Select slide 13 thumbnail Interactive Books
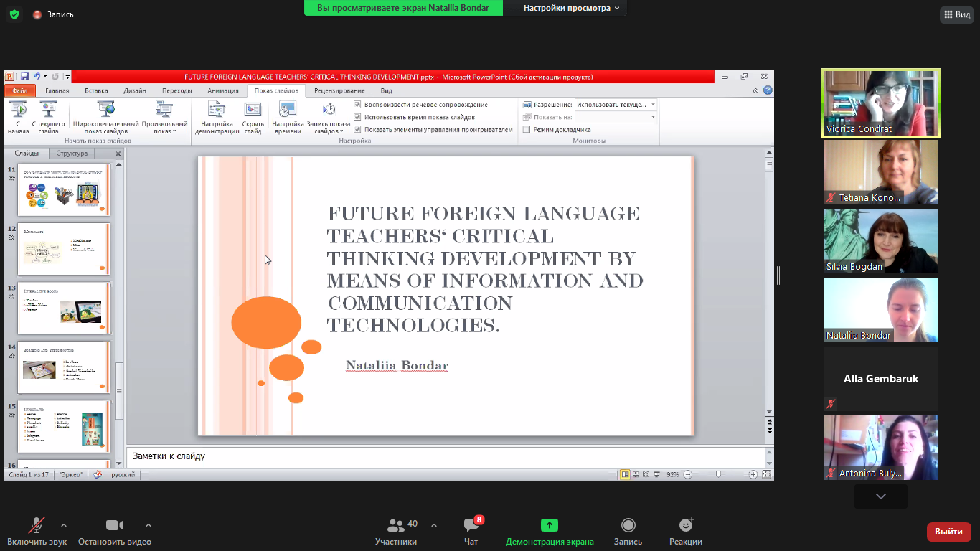Image resolution: width=980 pixels, height=551 pixels. pos(63,309)
